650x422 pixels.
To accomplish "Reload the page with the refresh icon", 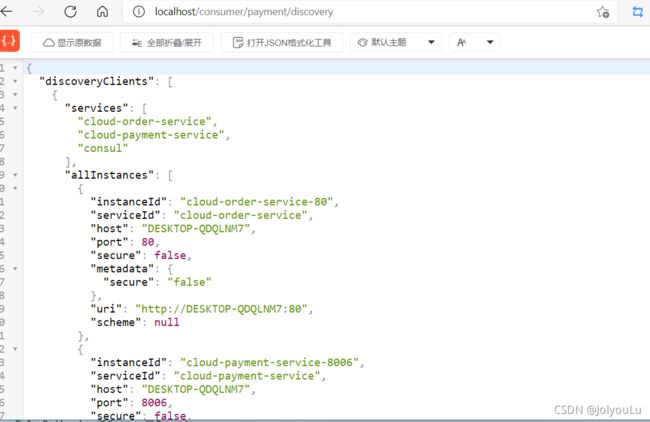I will tap(70, 12).
